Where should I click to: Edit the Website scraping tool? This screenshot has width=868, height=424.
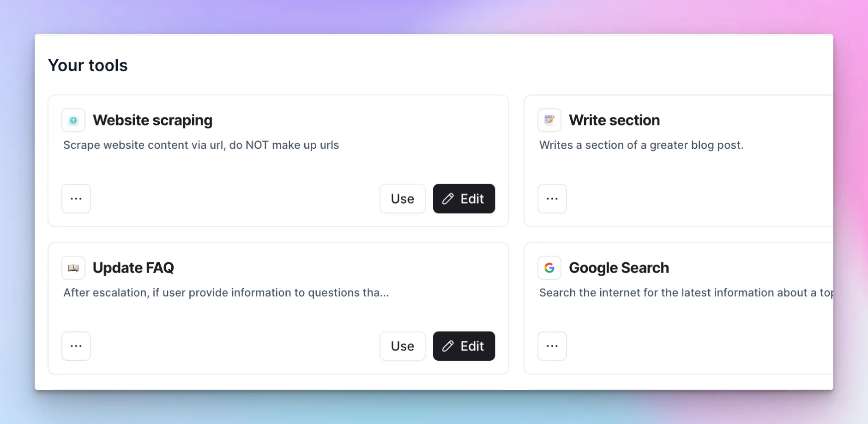[x=464, y=199]
